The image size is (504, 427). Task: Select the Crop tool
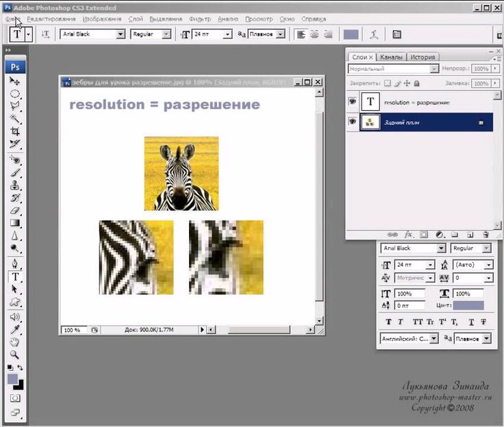14,131
